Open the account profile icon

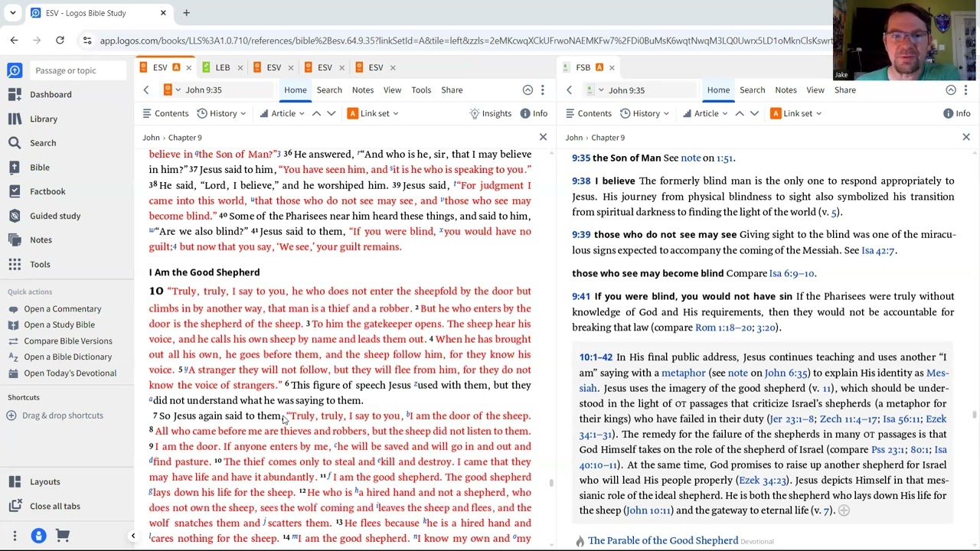click(x=38, y=536)
